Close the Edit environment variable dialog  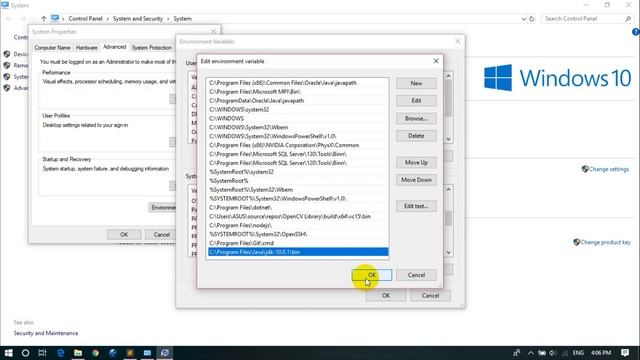436,61
